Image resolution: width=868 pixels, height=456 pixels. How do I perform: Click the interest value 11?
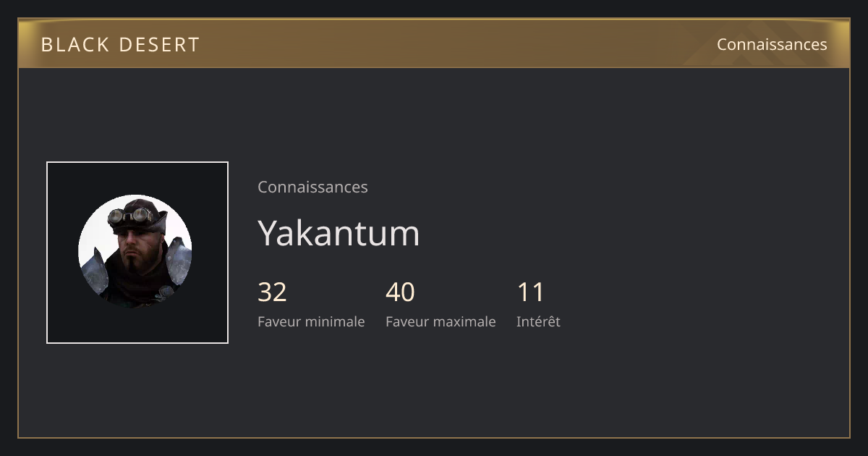click(530, 292)
